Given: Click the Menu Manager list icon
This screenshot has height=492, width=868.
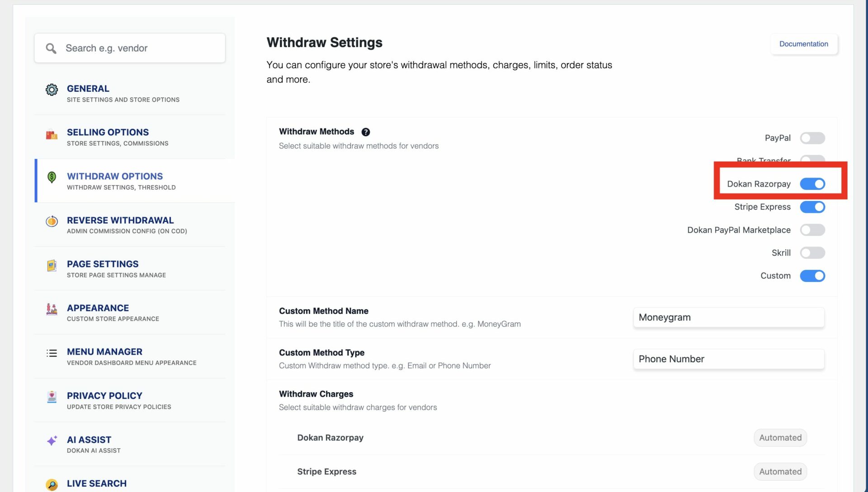Looking at the screenshot, I should (x=52, y=353).
